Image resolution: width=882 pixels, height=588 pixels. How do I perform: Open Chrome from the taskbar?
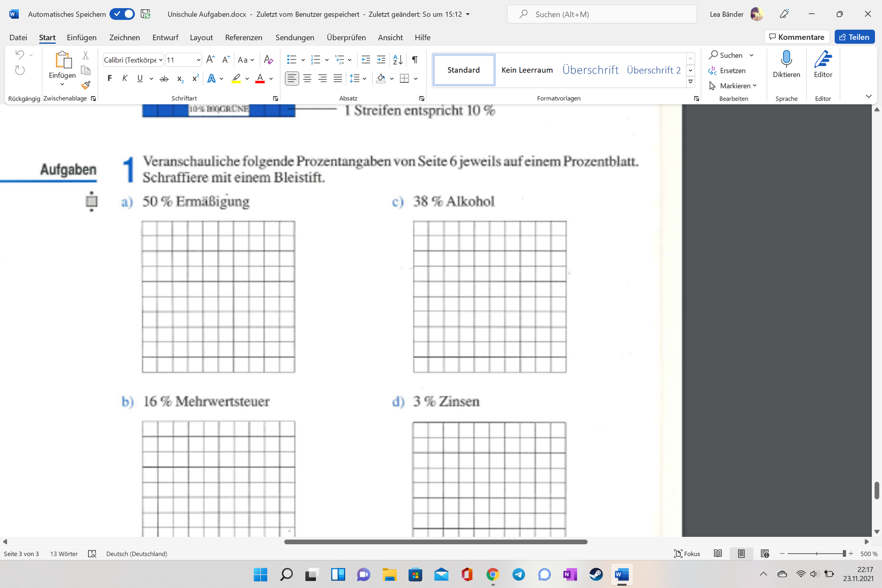click(x=493, y=574)
